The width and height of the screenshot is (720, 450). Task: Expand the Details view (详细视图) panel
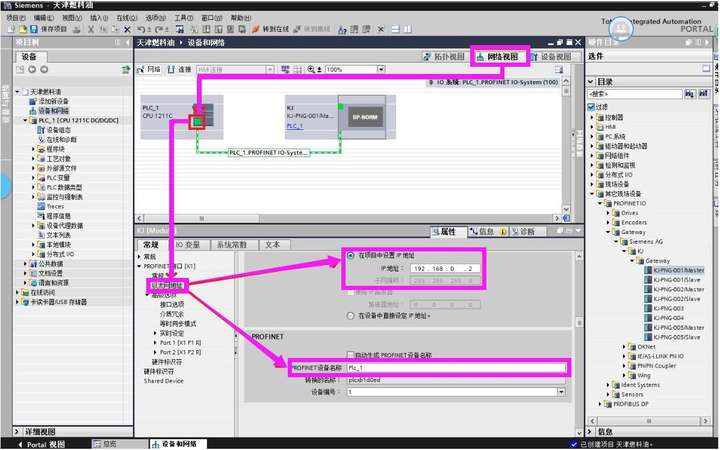tap(17, 432)
